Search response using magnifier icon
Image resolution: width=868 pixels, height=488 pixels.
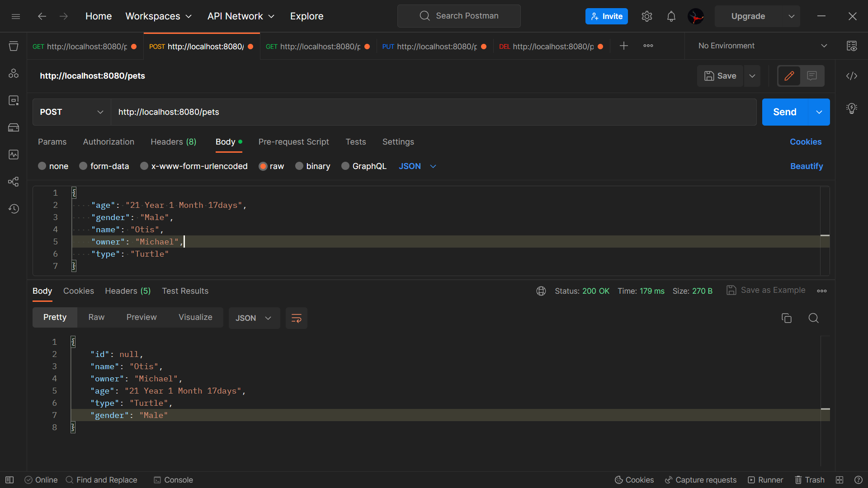tap(813, 318)
